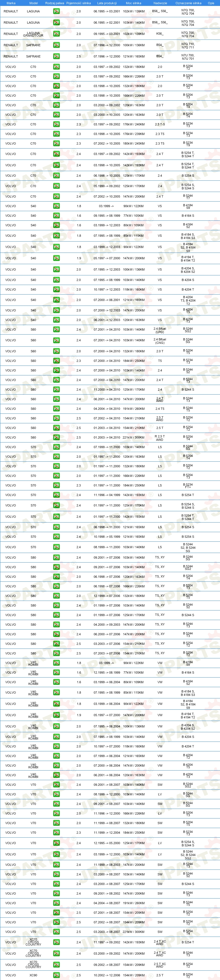Screen dimensions: 220x980
Task: Click fuel icon in S80 166kW / 226KM row
Action: [x=56, y=586]
